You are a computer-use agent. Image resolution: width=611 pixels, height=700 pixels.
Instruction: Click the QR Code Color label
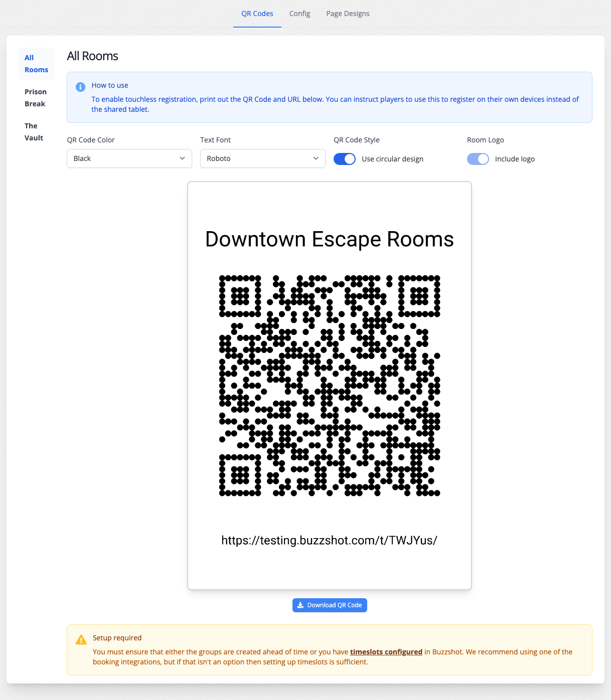[91, 140]
